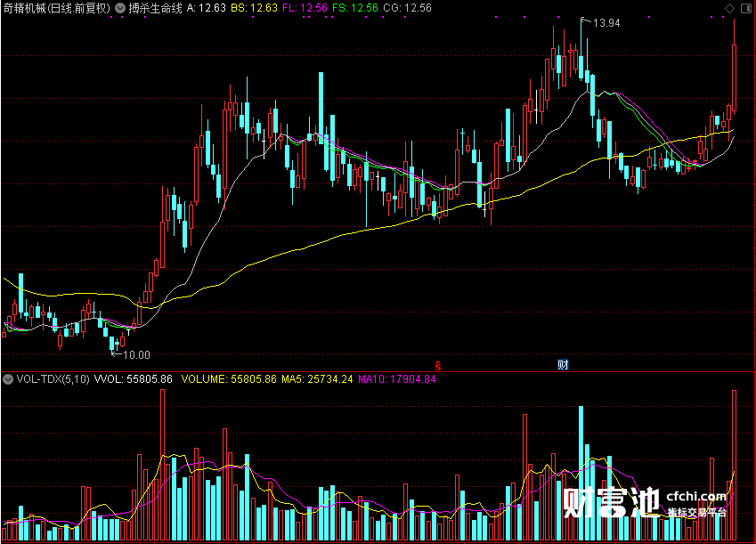Click the VVOL: 55805.86 value
The image size is (756, 544).
tap(133, 379)
